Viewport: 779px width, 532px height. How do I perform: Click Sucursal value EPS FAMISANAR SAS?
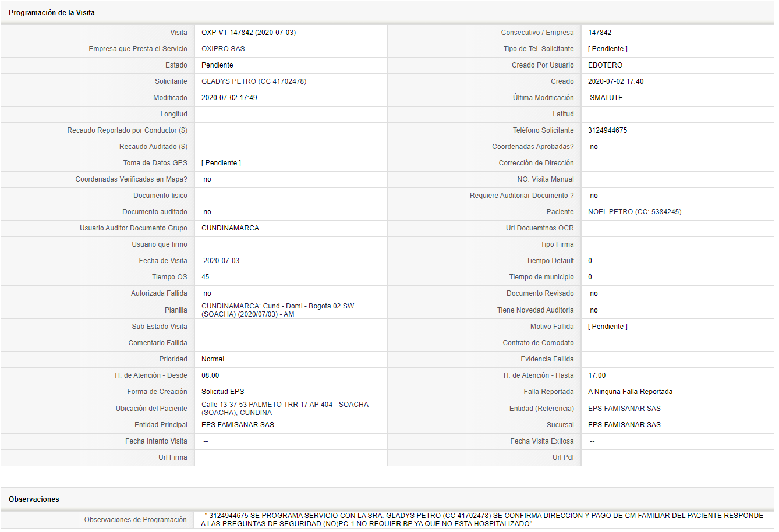[x=624, y=425]
